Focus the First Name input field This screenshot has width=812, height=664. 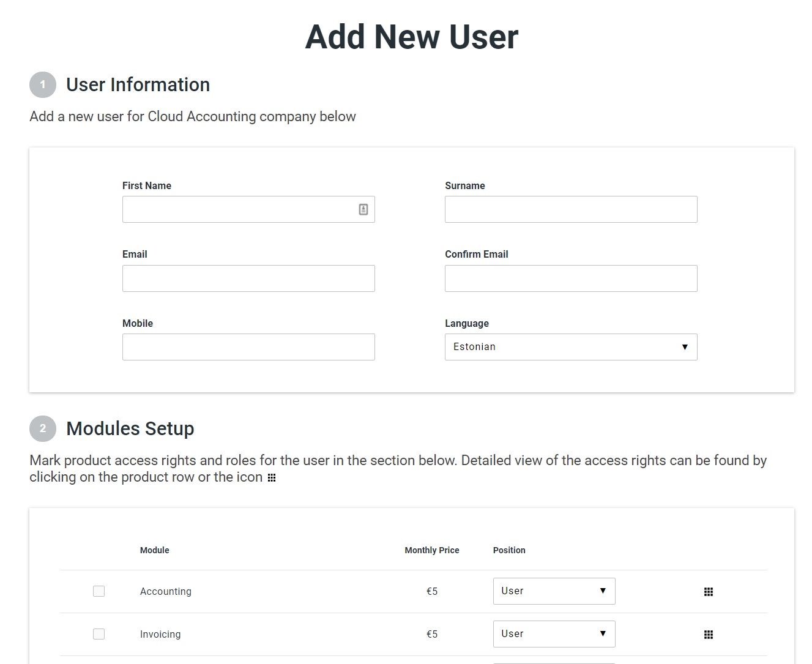pyautogui.click(x=239, y=209)
